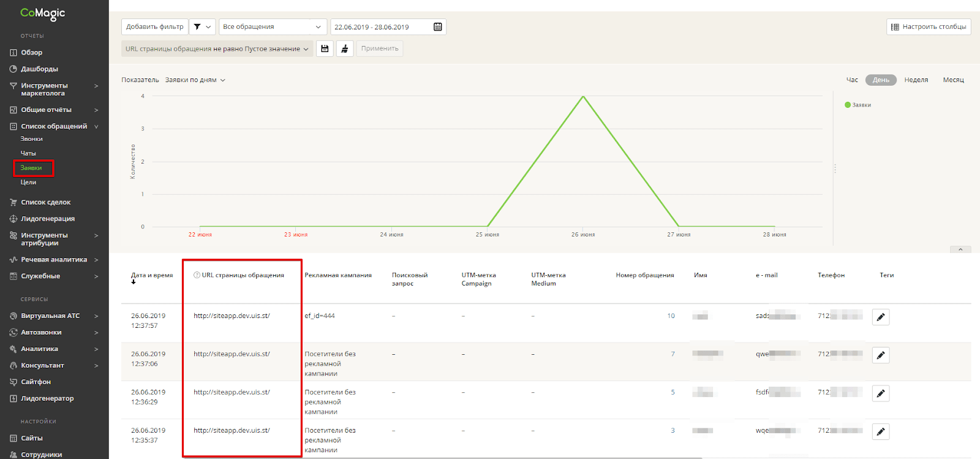Click the Речевая аналитика waveform icon

pyautogui.click(x=13, y=260)
